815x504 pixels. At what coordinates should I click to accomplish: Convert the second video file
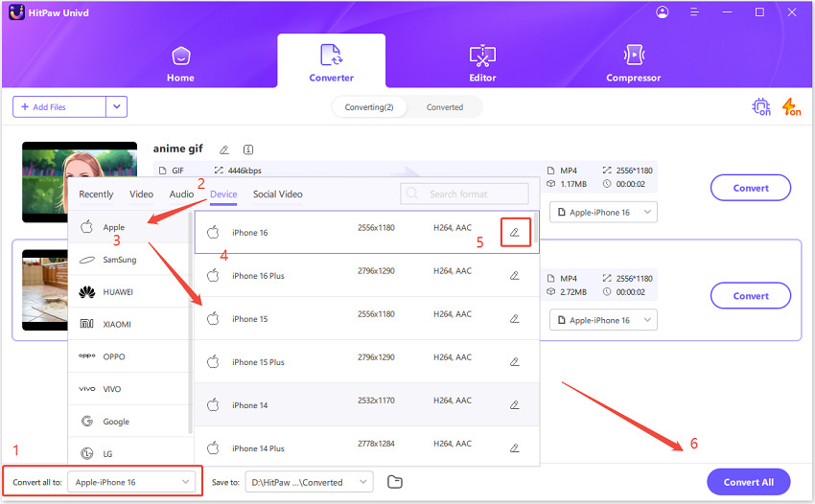pyautogui.click(x=751, y=296)
